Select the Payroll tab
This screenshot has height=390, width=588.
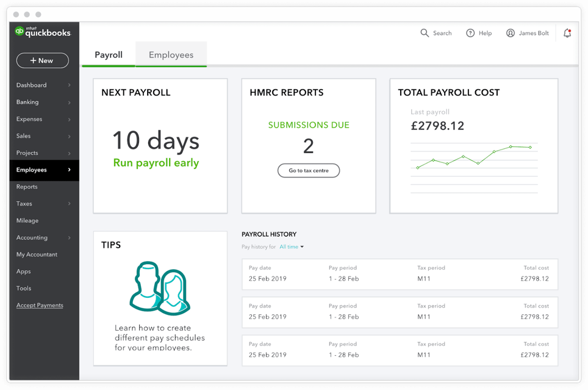[109, 55]
